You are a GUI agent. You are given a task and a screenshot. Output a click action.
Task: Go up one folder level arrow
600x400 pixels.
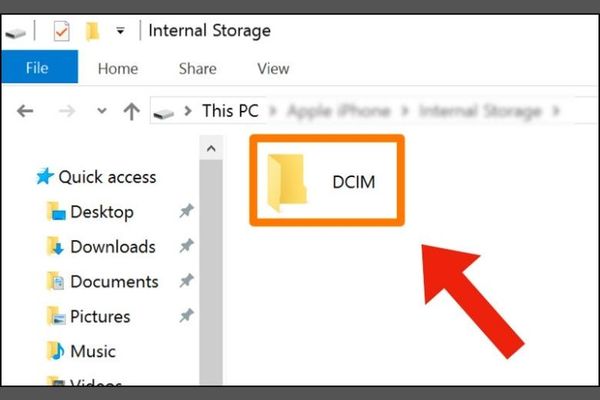pos(132,111)
